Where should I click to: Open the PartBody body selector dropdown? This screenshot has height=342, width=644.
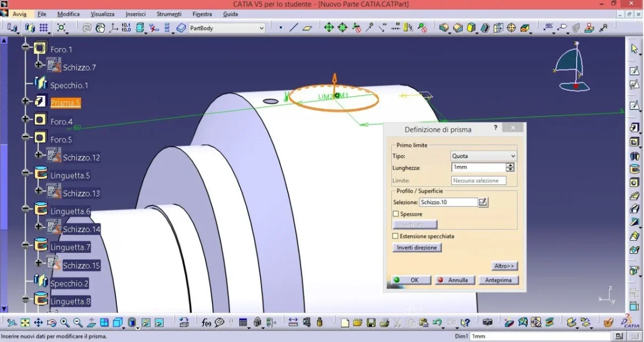227,28
